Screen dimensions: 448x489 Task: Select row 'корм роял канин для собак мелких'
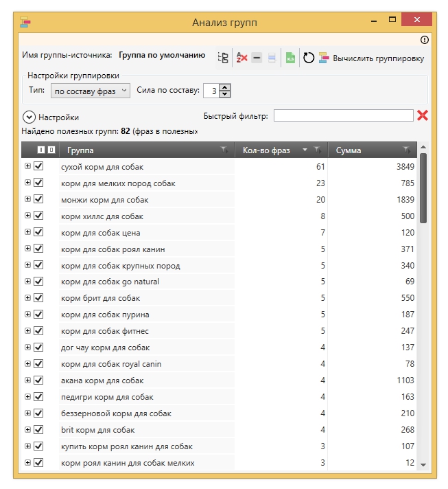[219, 463]
